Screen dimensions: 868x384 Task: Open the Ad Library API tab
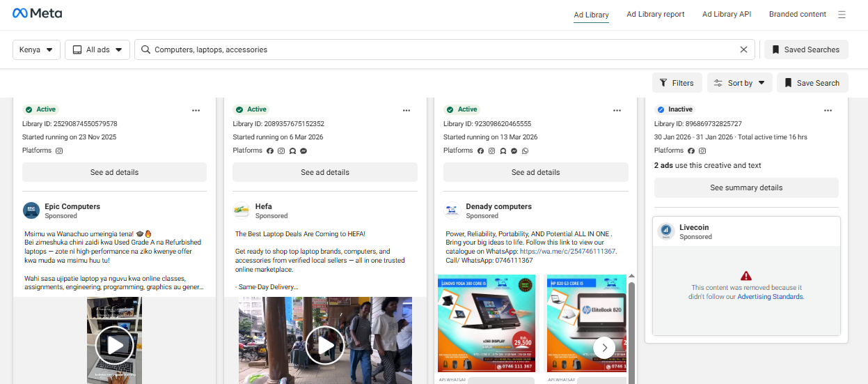(727, 14)
